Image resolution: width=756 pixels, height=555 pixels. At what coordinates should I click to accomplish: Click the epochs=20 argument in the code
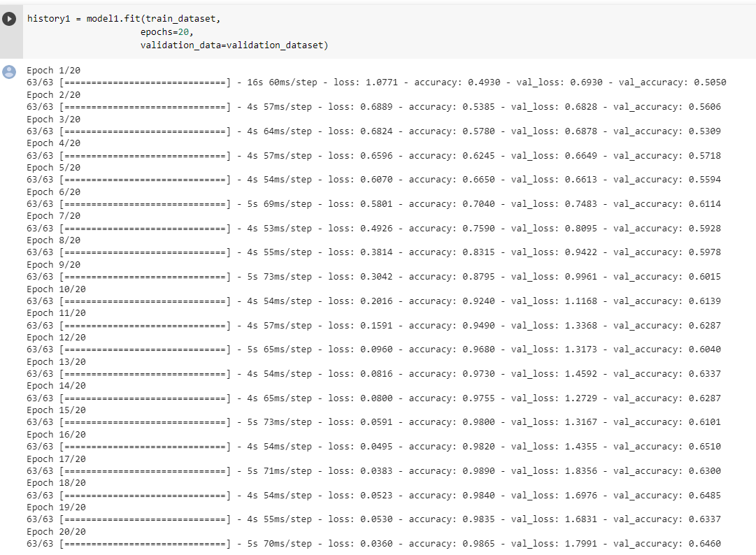point(166,32)
